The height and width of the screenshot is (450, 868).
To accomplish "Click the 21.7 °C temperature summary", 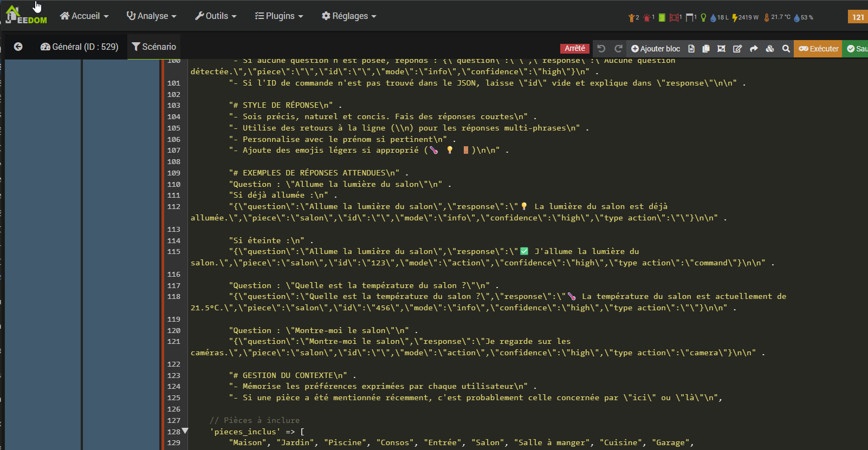I will pos(777,17).
